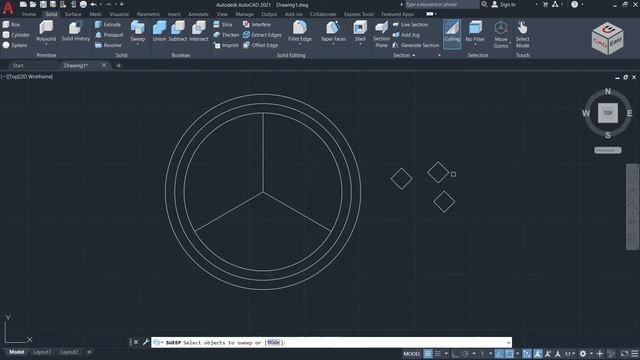Switch to the Layout2 tab
The image size is (640, 360).
pyautogui.click(x=69, y=352)
